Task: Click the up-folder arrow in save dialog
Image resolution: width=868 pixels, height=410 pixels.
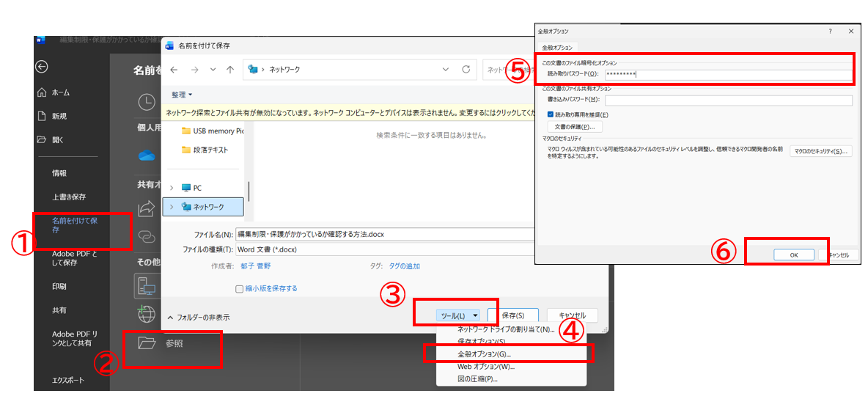Action: pos(230,69)
